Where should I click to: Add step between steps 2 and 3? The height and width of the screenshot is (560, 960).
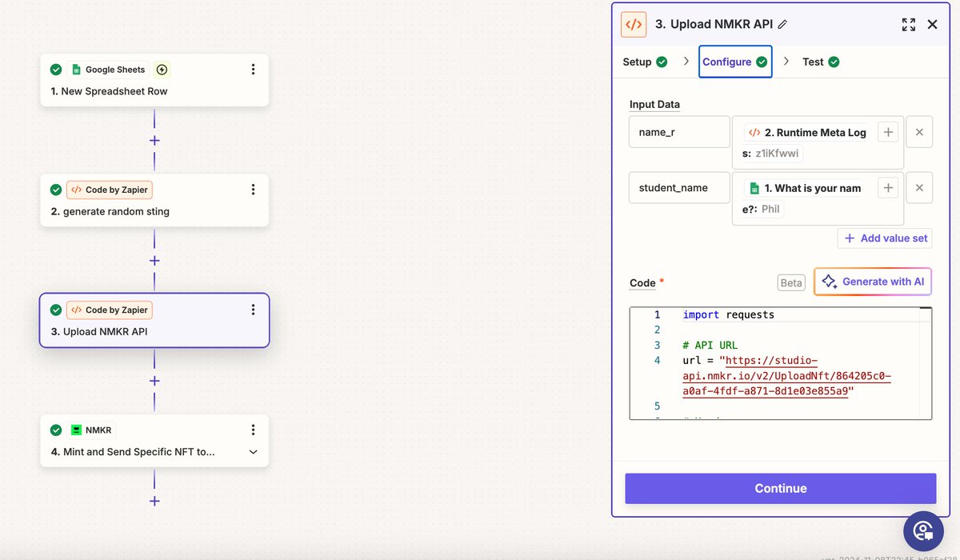point(154,261)
